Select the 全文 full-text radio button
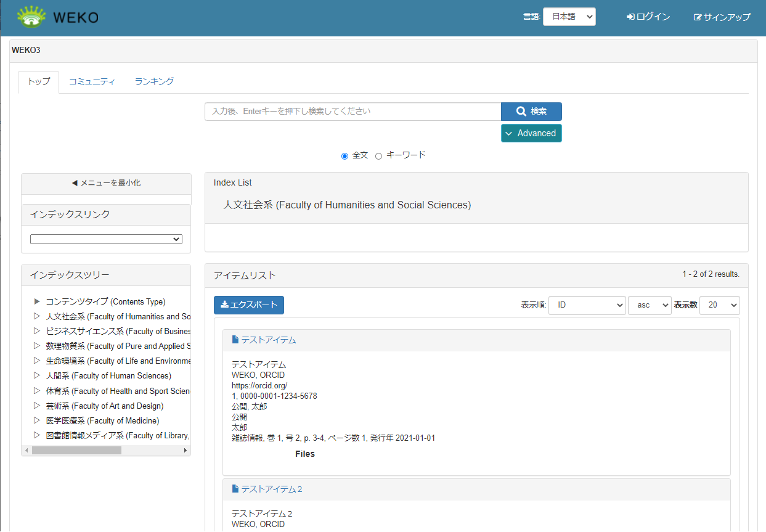The width and height of the screenshot is (766, 532). click(344, 156)
